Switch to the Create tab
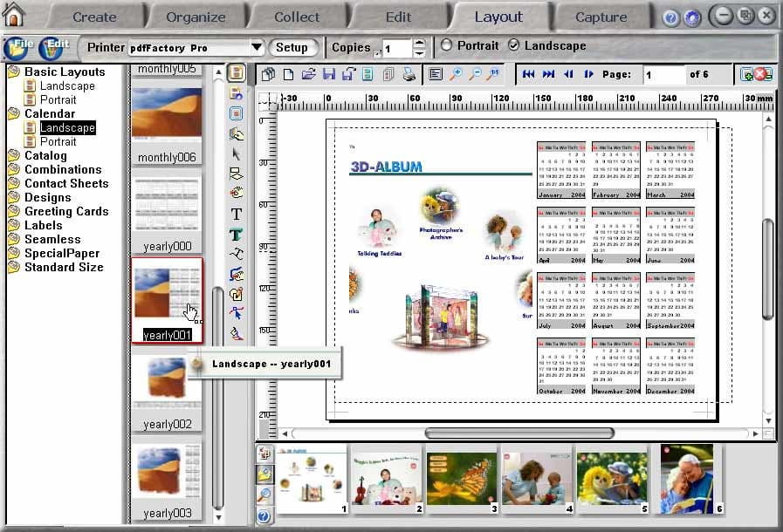The image size is (783, 532). (94, 17)
